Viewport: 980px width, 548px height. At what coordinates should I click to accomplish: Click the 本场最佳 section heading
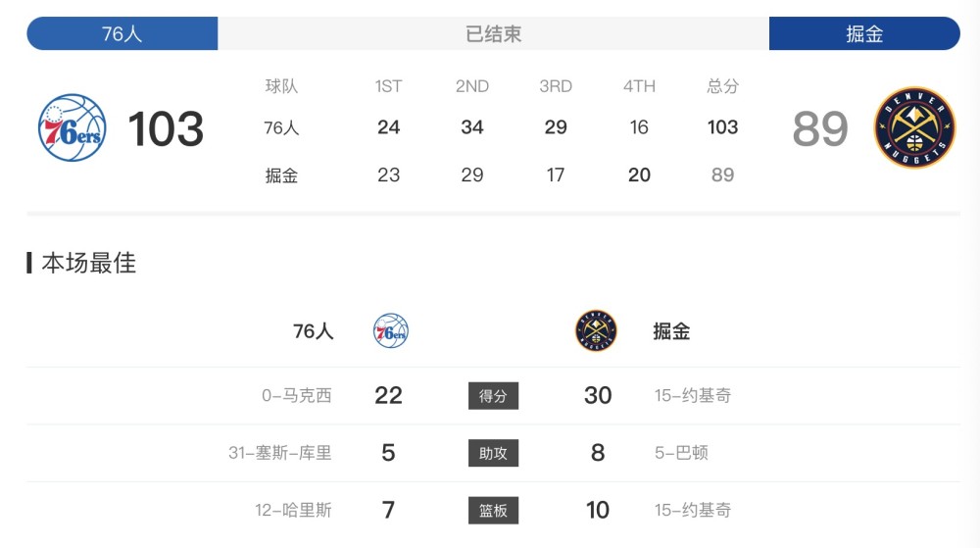click(x=88, y=263)
